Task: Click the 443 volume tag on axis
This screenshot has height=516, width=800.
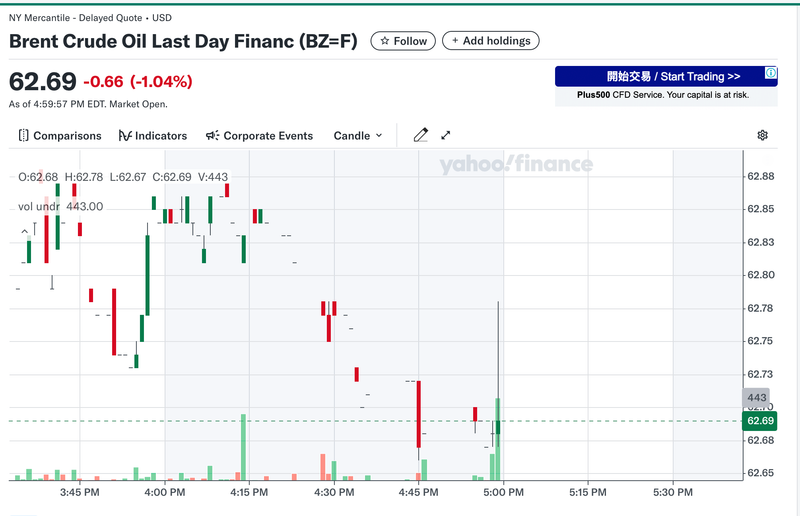Action: click(756, 397)
